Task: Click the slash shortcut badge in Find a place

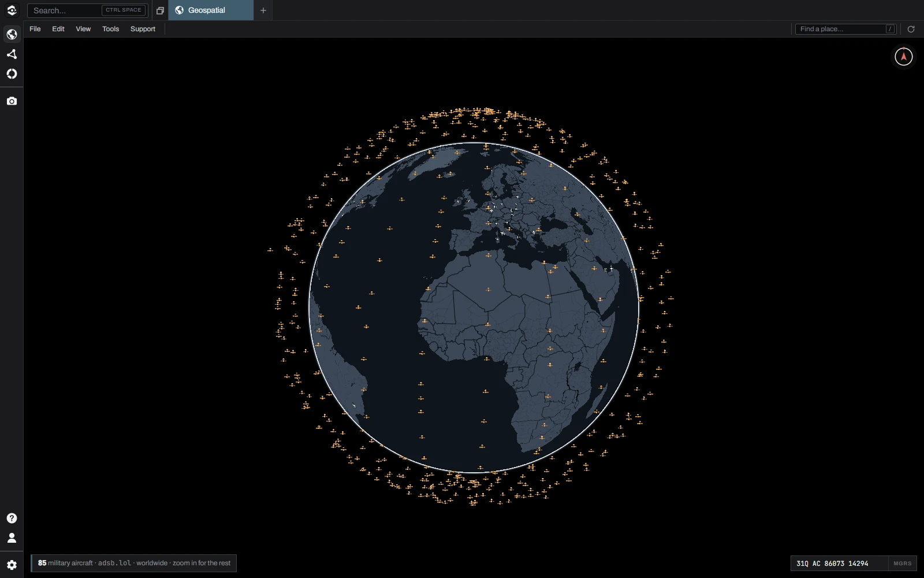Action: tap(890, 29)
